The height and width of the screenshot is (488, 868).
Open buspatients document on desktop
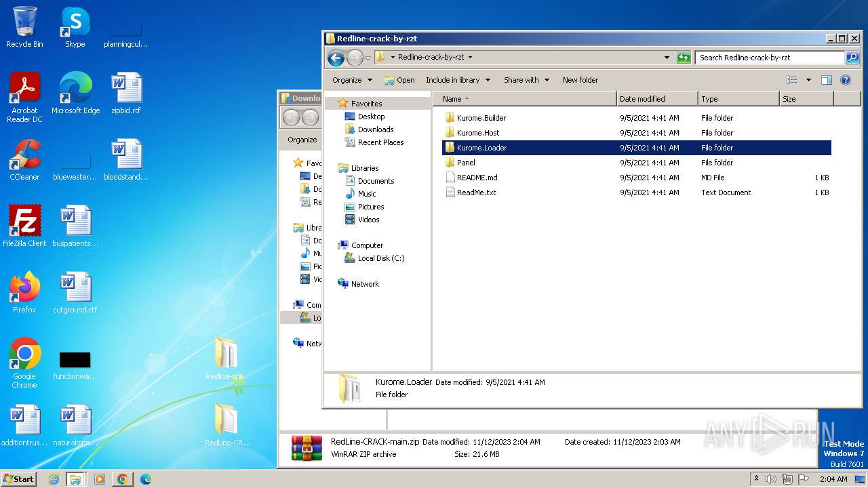(x=75, y=226)
